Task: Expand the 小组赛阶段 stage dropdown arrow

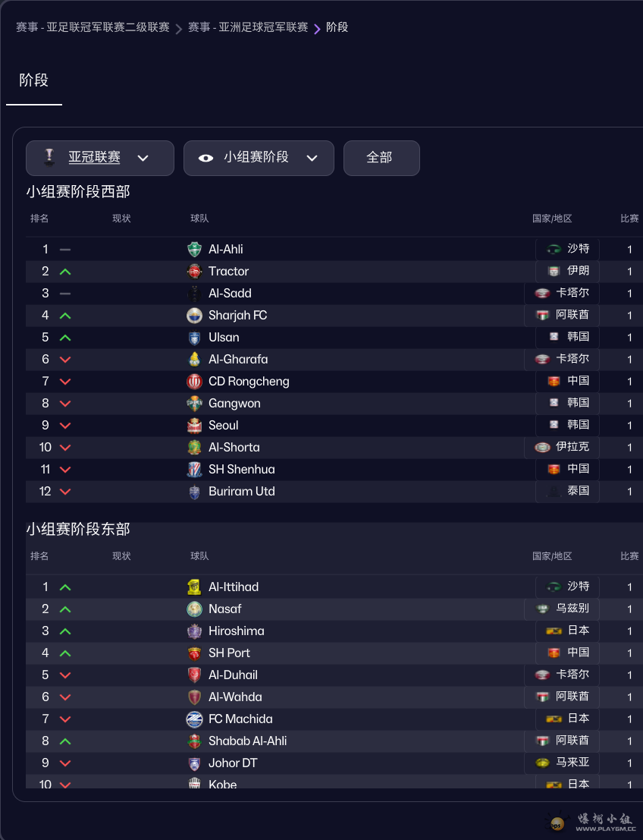Action: coord(312,158)
